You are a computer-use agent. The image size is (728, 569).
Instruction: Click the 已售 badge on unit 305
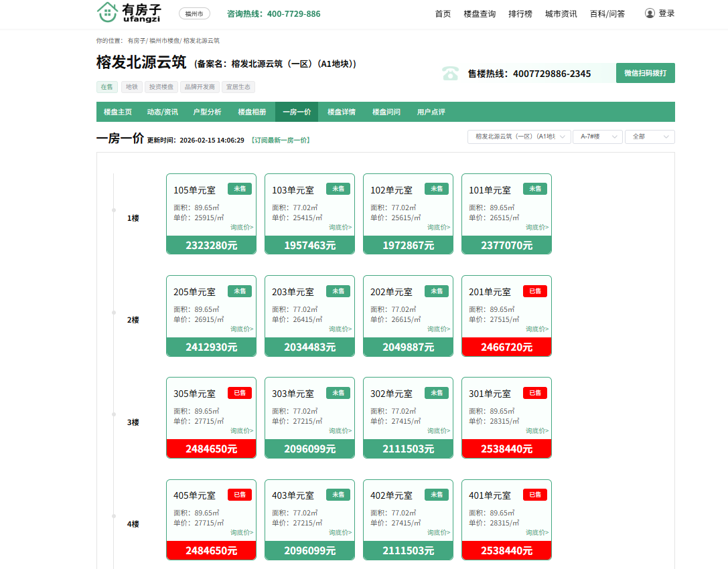point(240,393)
